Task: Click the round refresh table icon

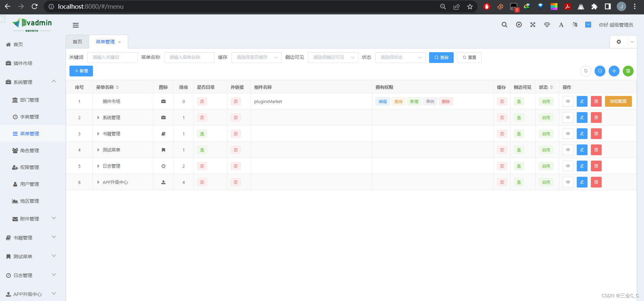Action: (586, 71)
